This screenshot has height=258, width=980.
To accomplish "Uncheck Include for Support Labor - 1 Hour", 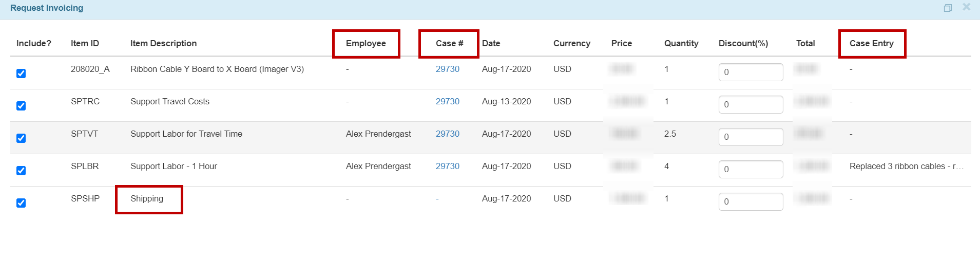I will tap(21, 171).
